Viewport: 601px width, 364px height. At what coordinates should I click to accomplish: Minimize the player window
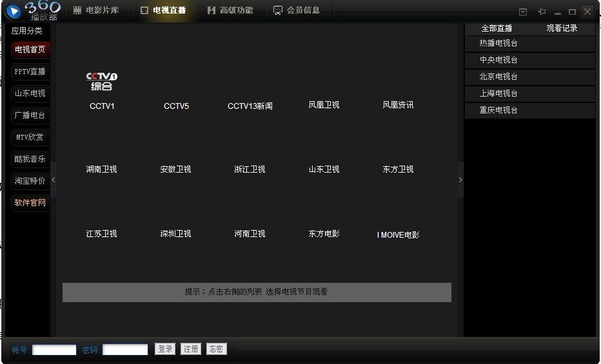point(558,13)
